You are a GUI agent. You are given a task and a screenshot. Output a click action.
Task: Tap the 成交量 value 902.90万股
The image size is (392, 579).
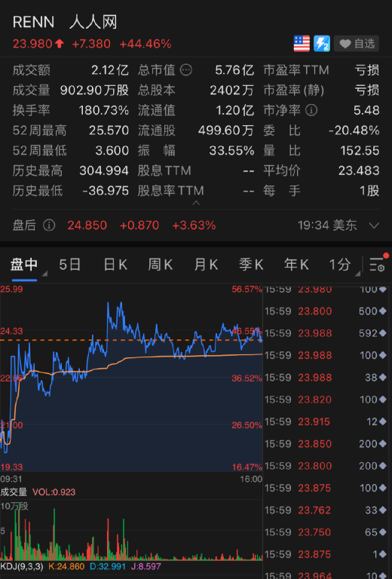click(x=94, y=90)
